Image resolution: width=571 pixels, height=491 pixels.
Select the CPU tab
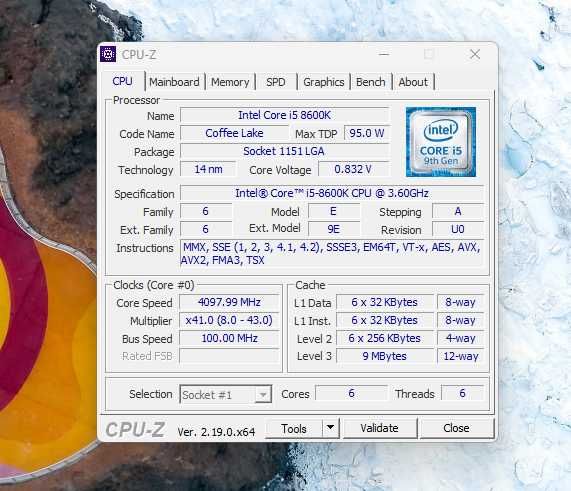[x=122, y=81]
